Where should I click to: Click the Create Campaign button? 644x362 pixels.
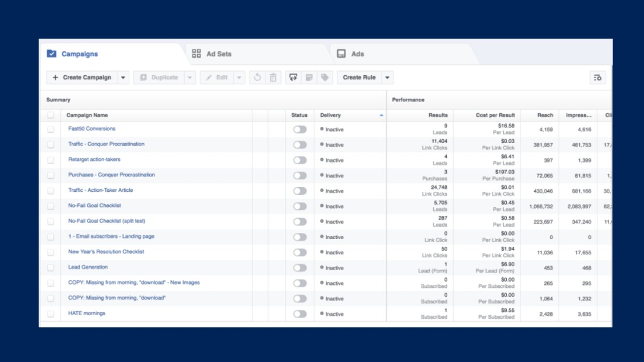tap(82, 77)
